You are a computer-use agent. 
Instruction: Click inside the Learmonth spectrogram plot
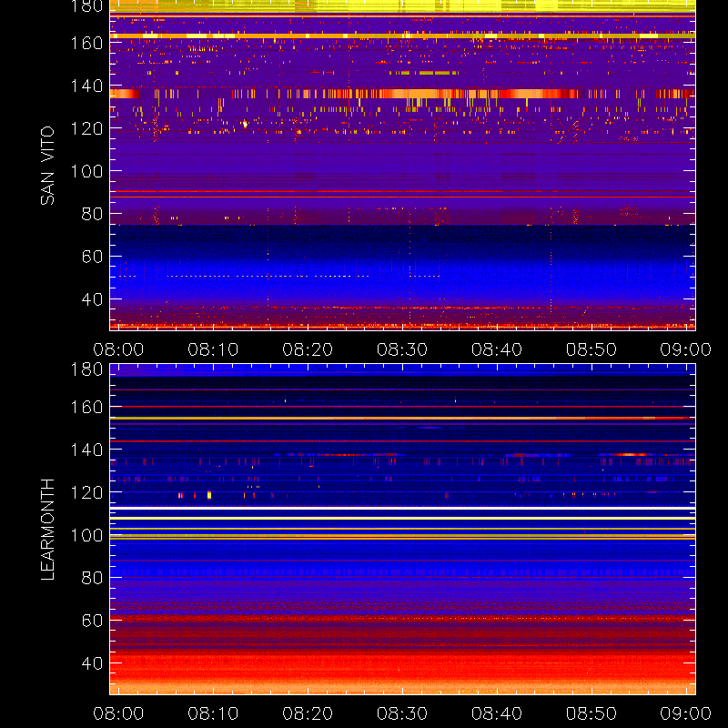pos(402,530)
